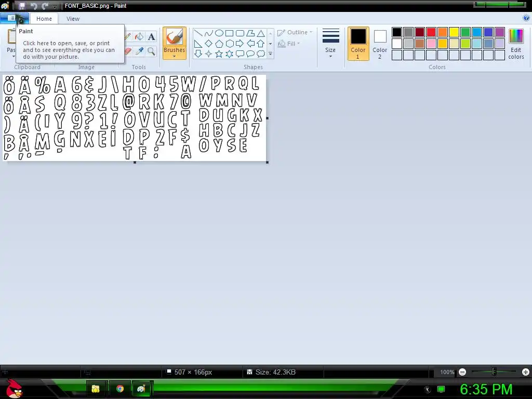Pick the Down arrow shape

[x=198, y=54]
